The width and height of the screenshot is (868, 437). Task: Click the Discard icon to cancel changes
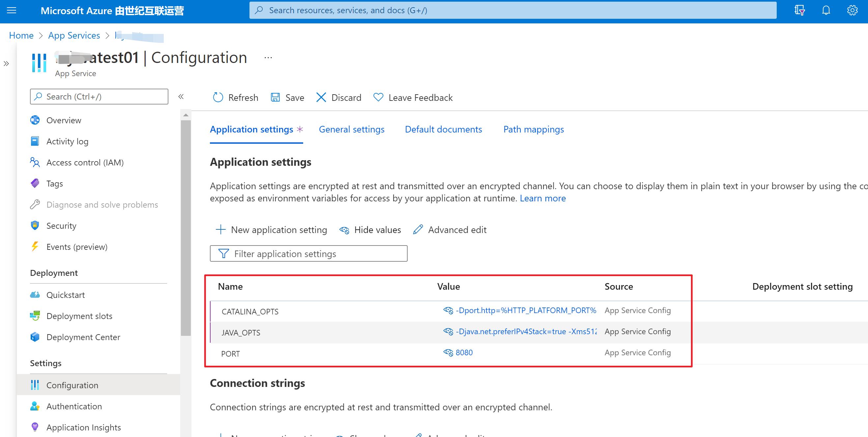321,98
